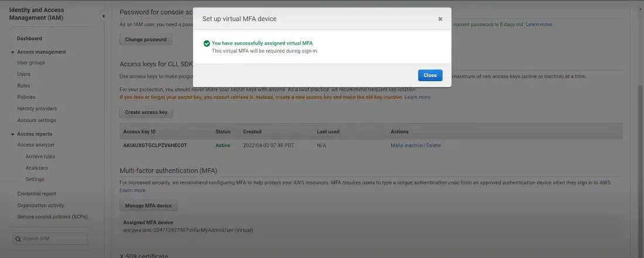
Task: Open Analyzers under Access analyzer
Action: [x=36, y=168]
